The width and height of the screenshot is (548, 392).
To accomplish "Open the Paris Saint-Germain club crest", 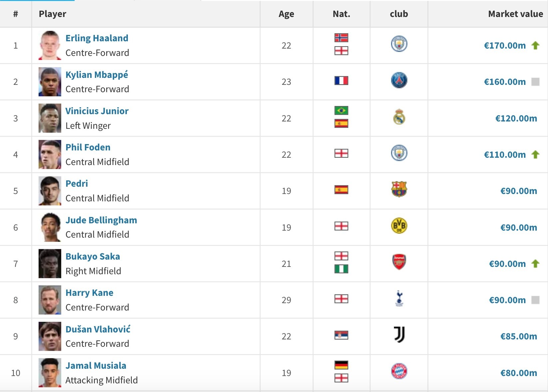I will (x=399, y=81).
